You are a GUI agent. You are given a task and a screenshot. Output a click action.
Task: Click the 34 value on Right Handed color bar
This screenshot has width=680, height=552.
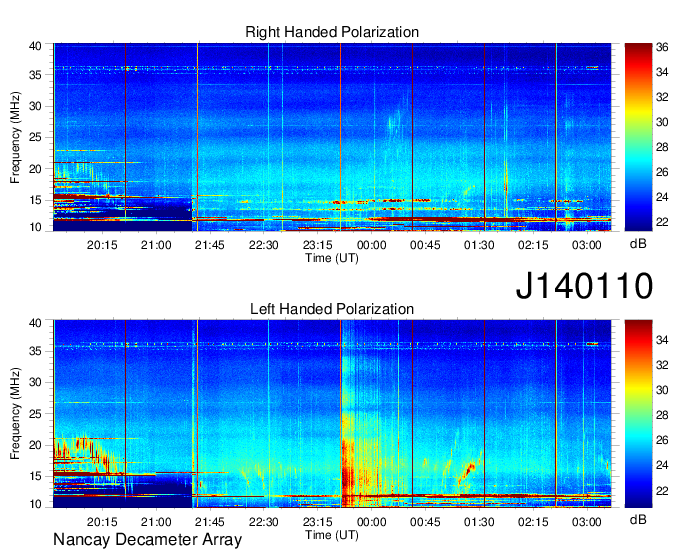tap(662, 72)
